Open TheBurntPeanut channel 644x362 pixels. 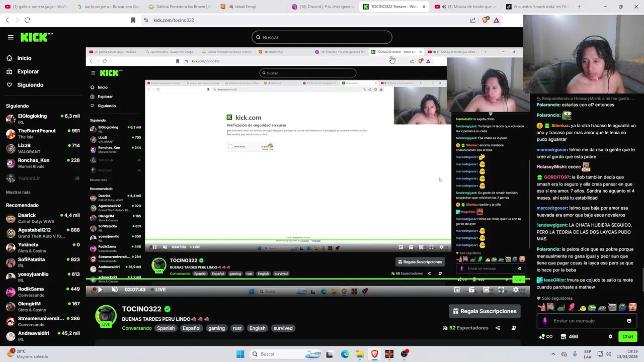click(43, 134)
